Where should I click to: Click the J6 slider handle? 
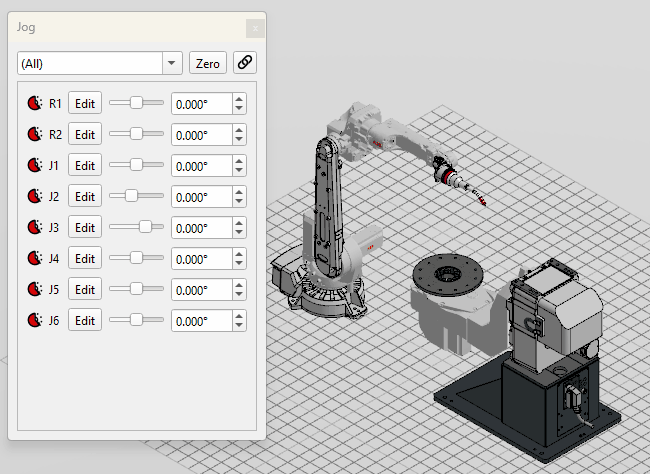[136, 319]
